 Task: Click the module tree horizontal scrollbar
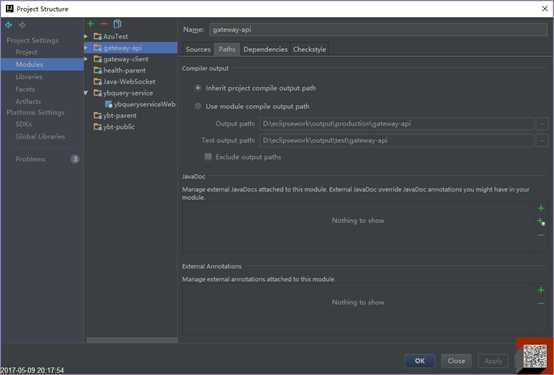[132, 340]
